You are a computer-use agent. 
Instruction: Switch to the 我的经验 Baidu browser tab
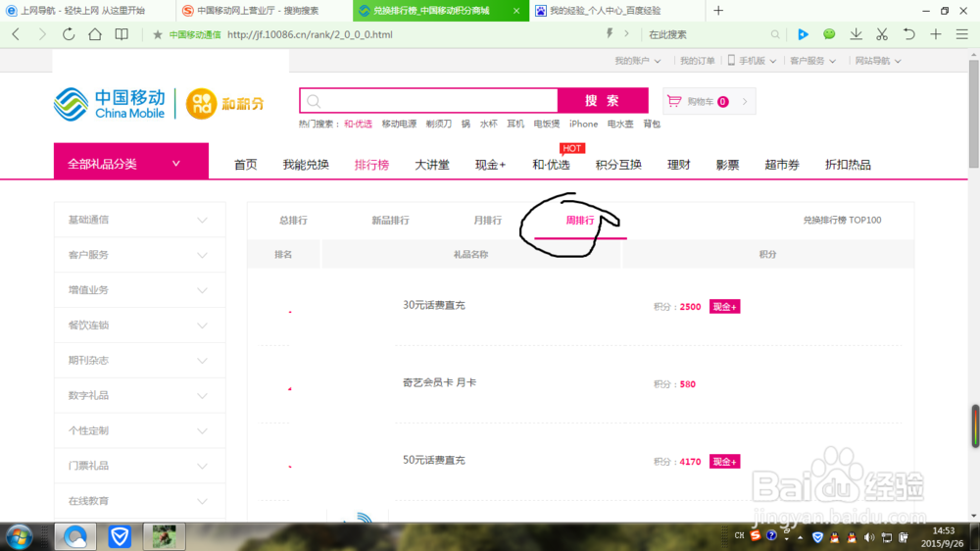pyautogui.click(x=616, y=11)
